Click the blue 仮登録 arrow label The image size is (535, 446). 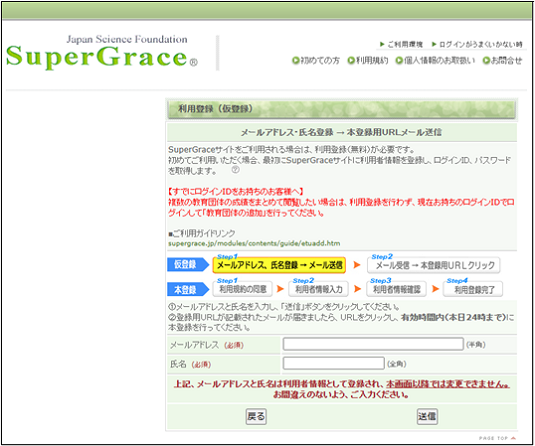pos(188,264)
